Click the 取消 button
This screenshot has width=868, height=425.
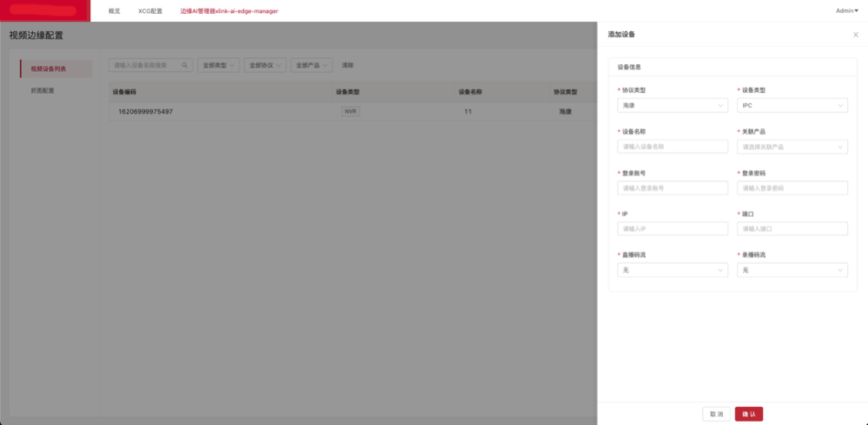click(716, 414)
